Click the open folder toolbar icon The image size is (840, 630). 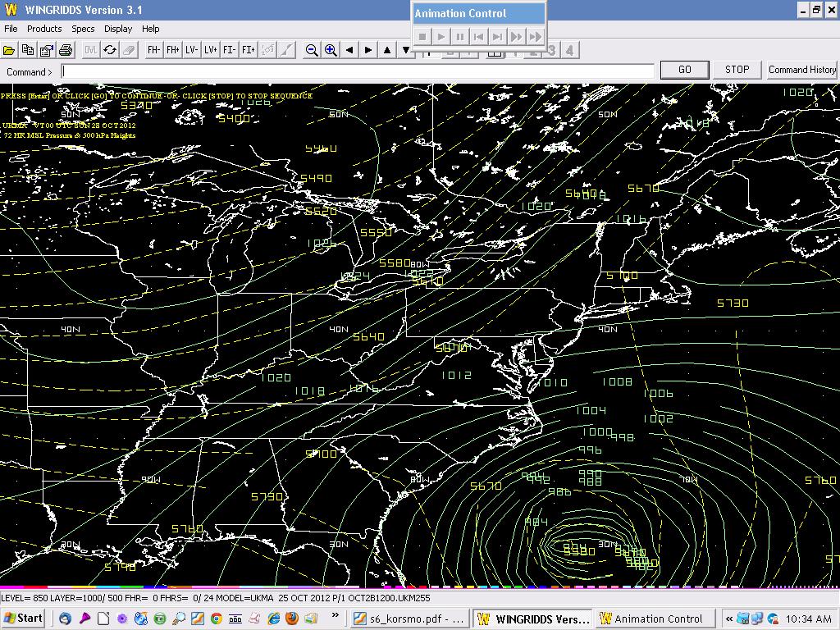pyautogui.click(x=8, y=50)
